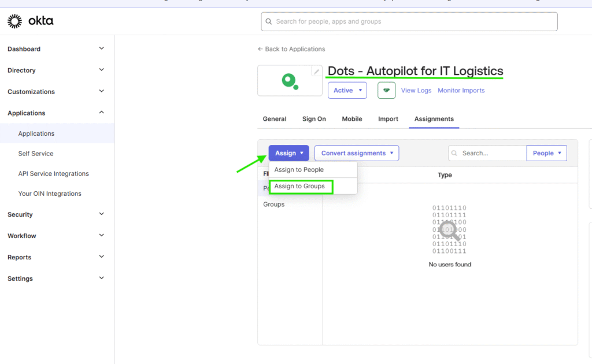This screenshot has height=364, width=592.
Task: Click the magnifier icon in assignments search
Action: coord(455,153)
